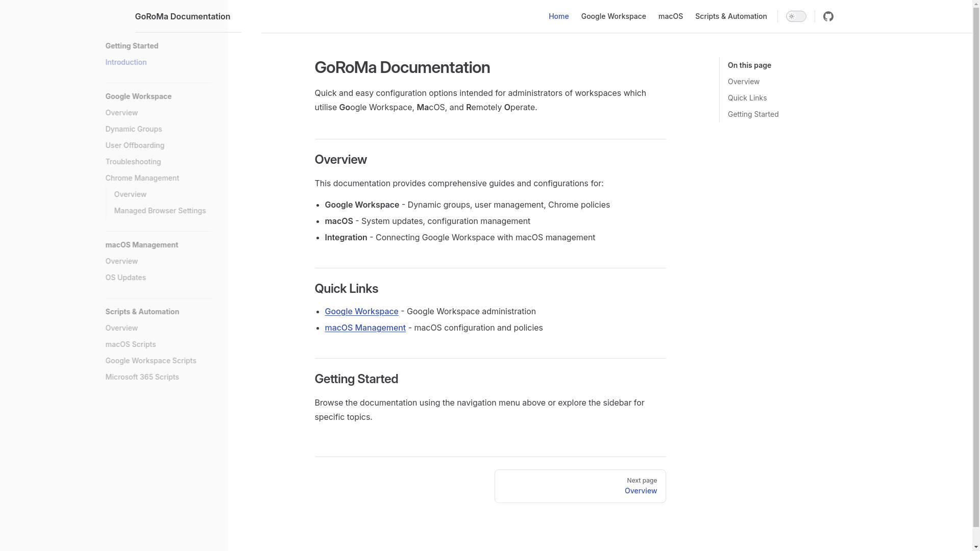This screenshot has height=551, width=980.
Task: Open Overview under Chrome Management
Action: pyautogui.click(x=130, y=194)
